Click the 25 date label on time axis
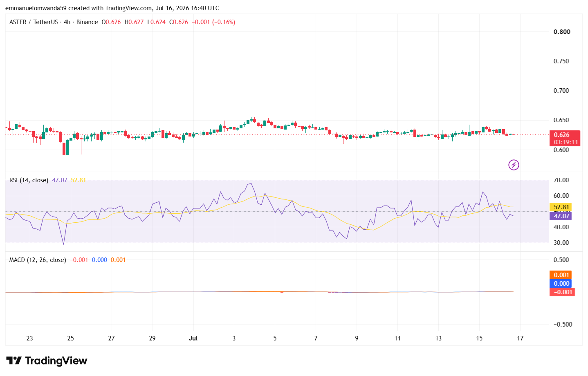Image resolution: width=588 pixels, height=376 pixels. 71,338
